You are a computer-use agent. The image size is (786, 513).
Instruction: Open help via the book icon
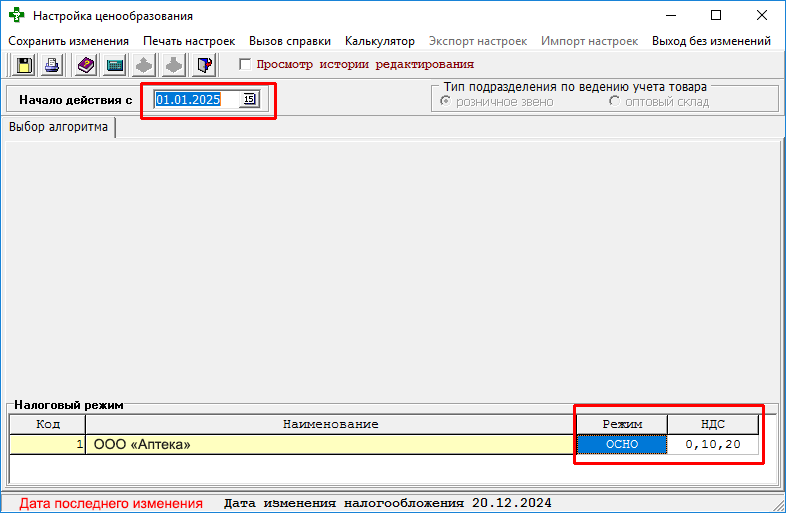pos(85,65)
